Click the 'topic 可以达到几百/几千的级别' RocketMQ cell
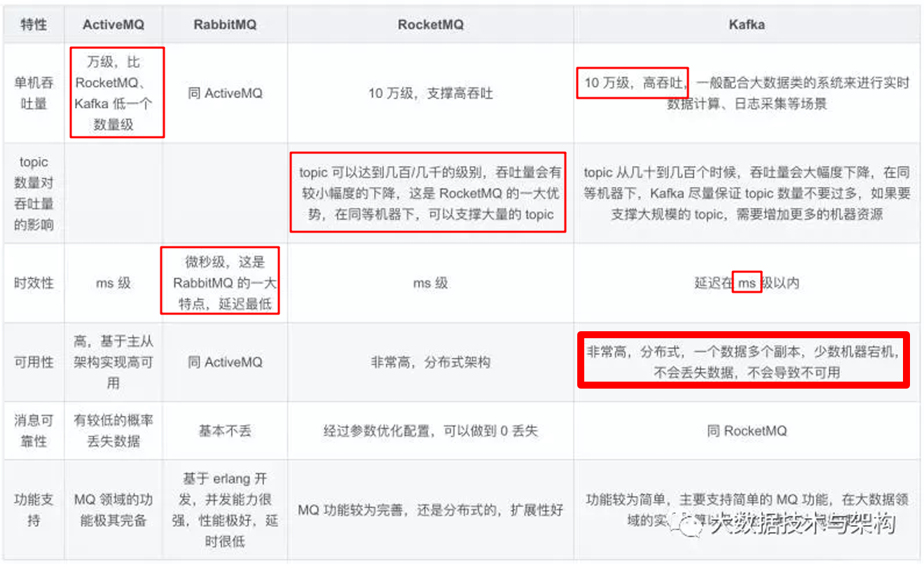Image resolution: width=924 pixels, height=570 pixels. coord(430,193)
